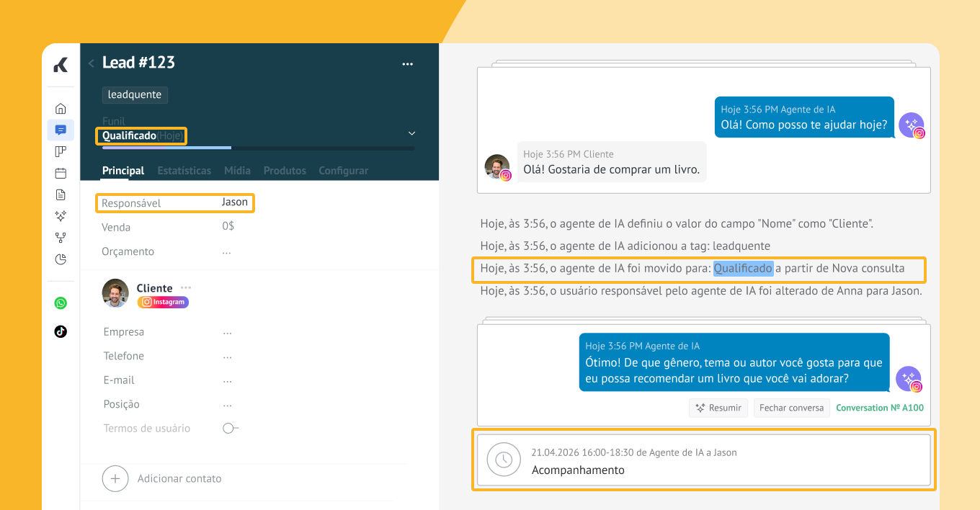Image resolution: width=980 pixels, height=510 pixels.
Task: Expand the Funil stage dropdown chevron
Action: pyautogui.click(x=411, y=133)
